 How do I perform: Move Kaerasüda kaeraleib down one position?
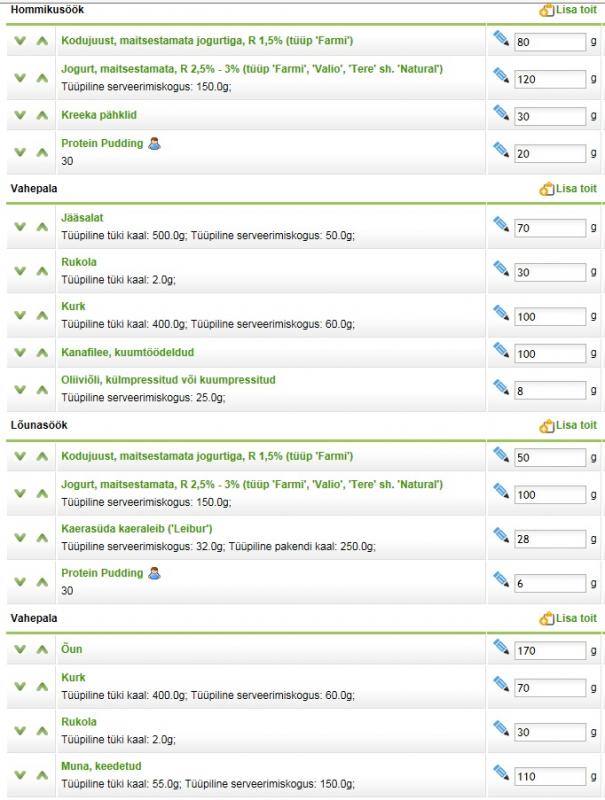point(19,539)
